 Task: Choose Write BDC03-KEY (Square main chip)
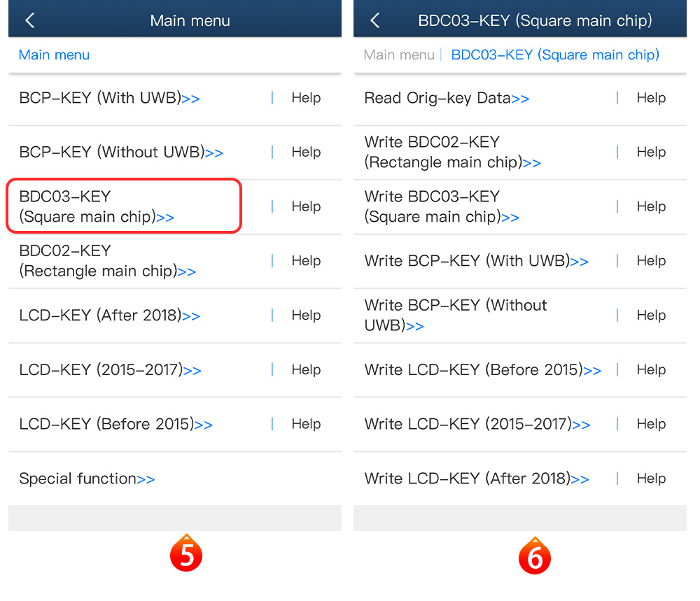pyautogui.click(x=442, y=206)
